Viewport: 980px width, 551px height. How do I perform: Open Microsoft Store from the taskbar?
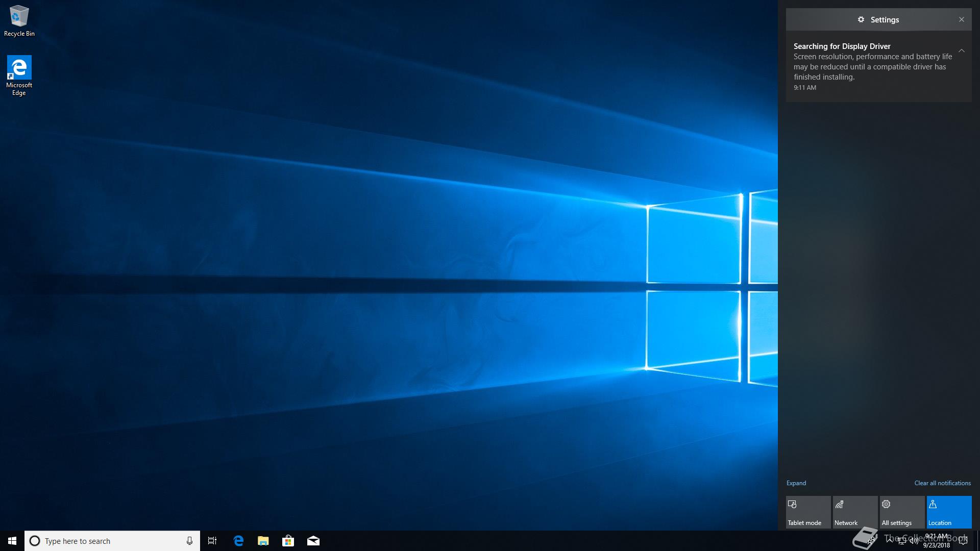(288, 541)
